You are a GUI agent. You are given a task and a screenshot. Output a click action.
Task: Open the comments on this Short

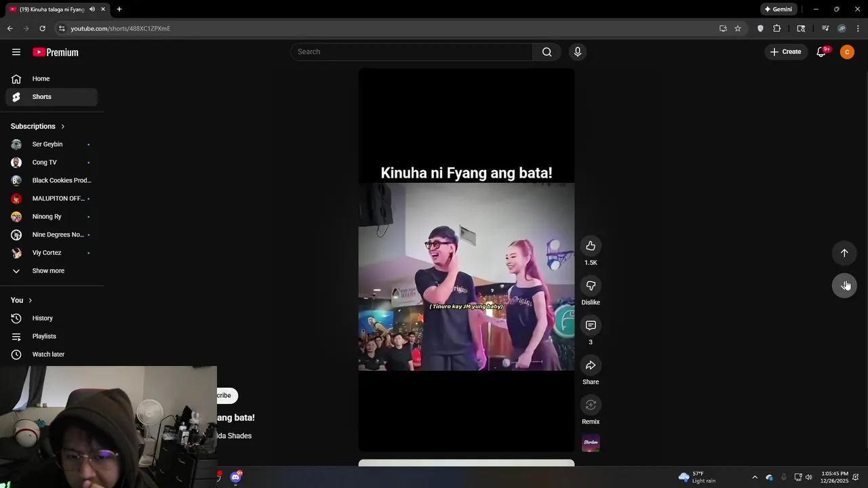coord(591,325)
